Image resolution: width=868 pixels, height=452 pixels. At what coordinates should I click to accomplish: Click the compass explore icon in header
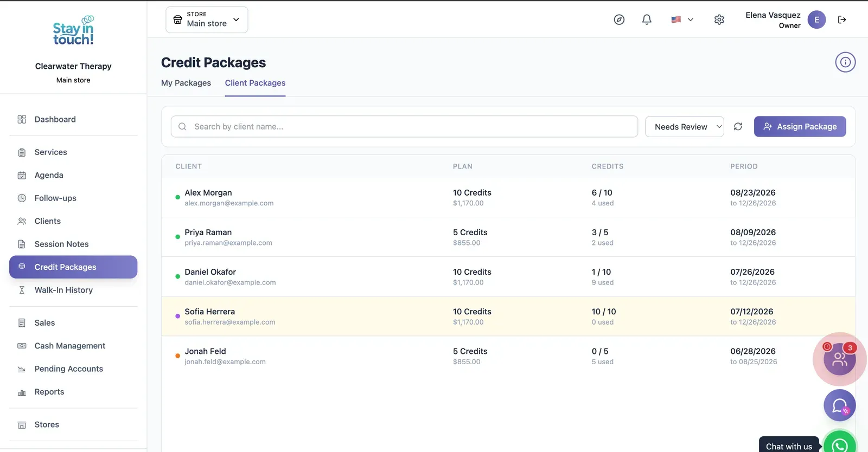(619, 20)
